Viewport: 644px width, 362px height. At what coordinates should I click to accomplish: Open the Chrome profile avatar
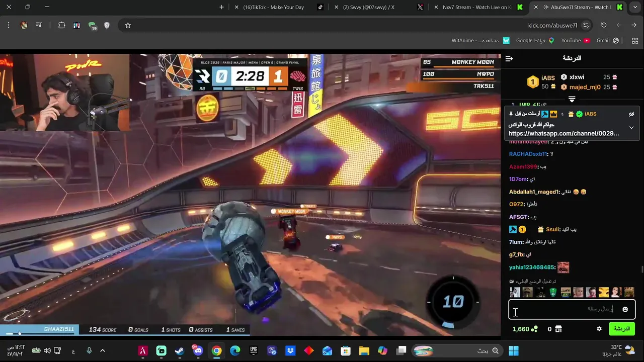tap(24, 25)
